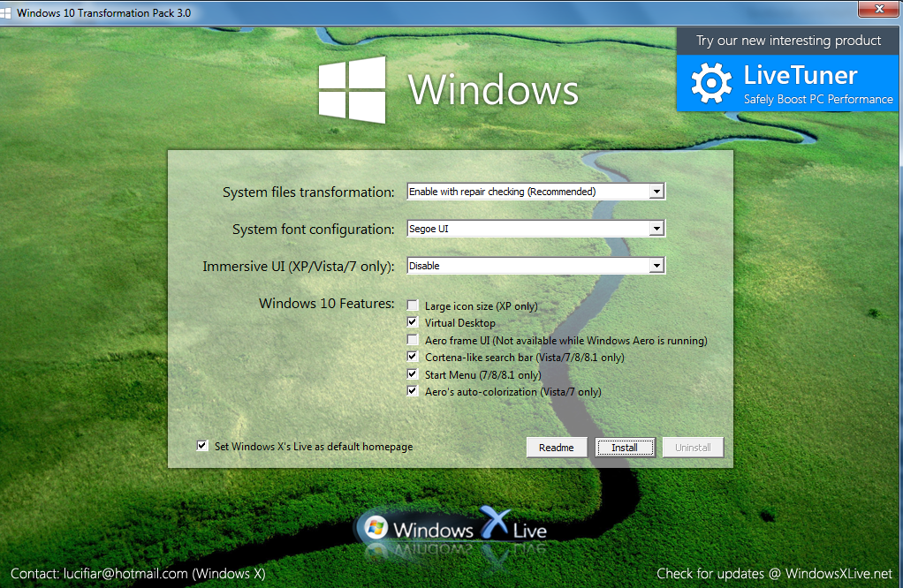Uncheck Cortena-like search bar
The height and width of the screenshot is (588, 903).
tap(412, 356)
